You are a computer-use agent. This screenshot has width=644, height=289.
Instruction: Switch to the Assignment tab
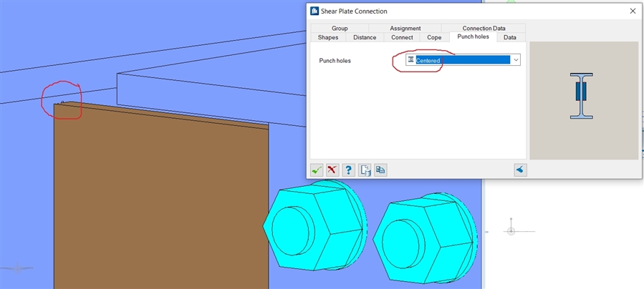[x=405, y=29]
